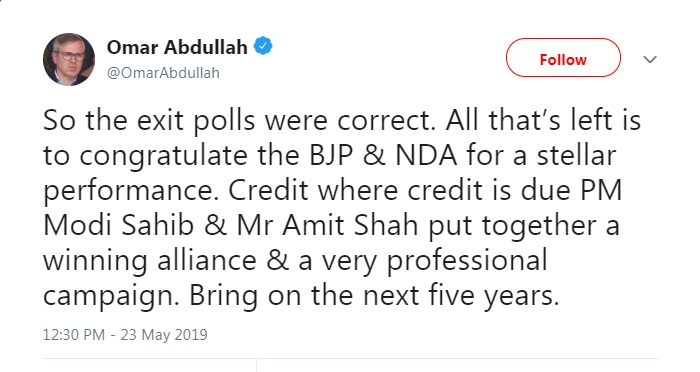Click 'Modi Sahib' in the tweet text
Image resolution: width=700 pixels, height=372 pixels.
click(x=118, y=225)
